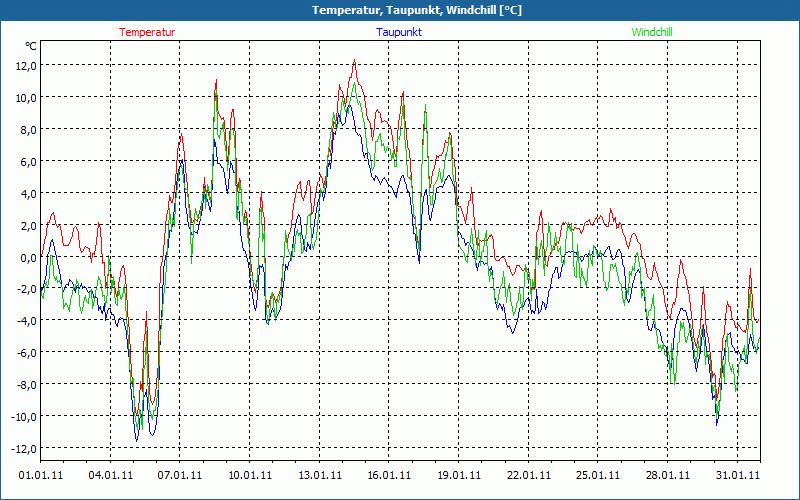Click the °C unit label on the y-axis
Viewport: 800px width, 500px height.
[31, 46]
